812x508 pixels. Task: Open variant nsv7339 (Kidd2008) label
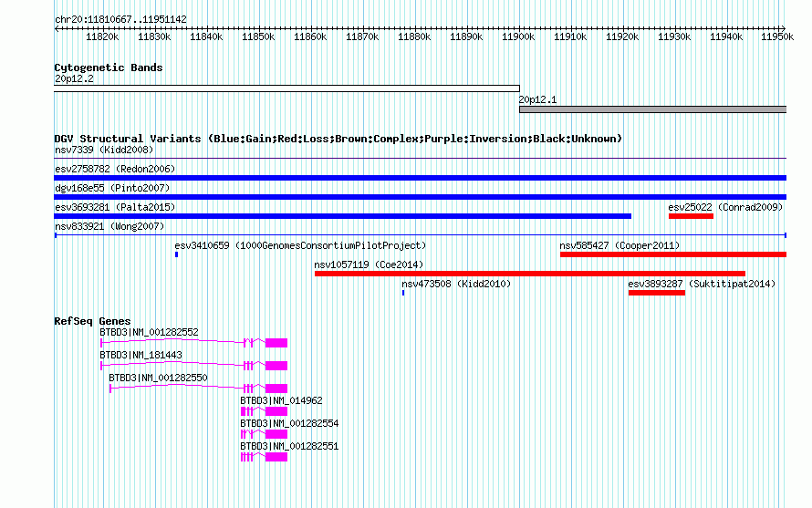point(104,150)
